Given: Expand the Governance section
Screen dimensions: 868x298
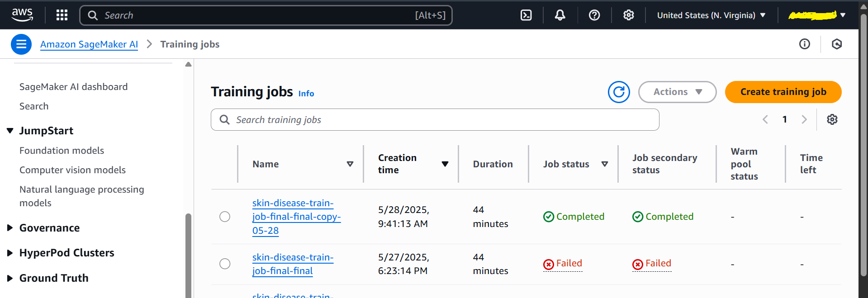Looking at the screenshot, I should tap(10, 228).
